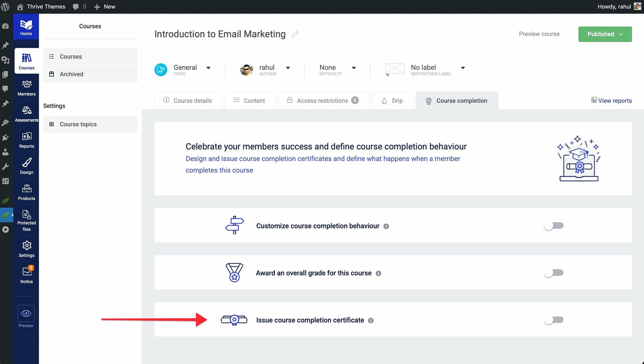The width and height of the screenshot is (644, 364).
Task: Expand the General topic dropdown
Action: (x=208, y=68)
